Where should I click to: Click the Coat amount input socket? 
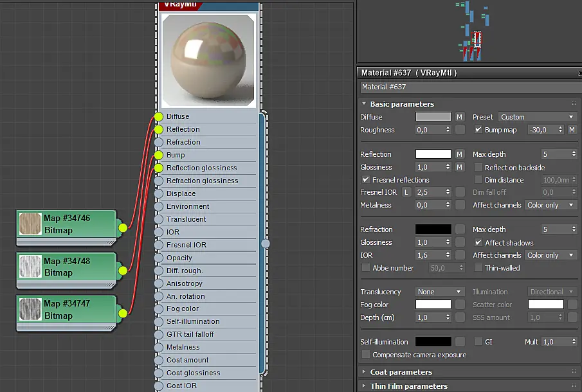point(158,360)
